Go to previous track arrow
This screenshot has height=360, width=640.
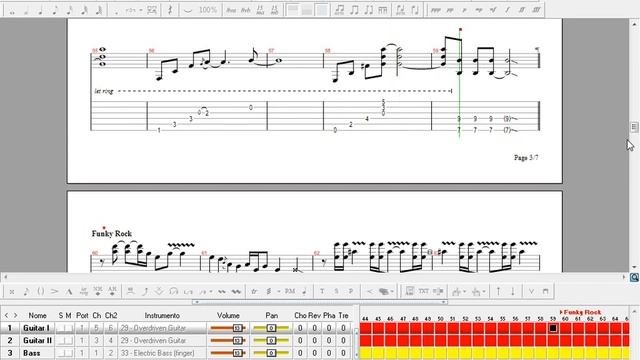point(6,316)
